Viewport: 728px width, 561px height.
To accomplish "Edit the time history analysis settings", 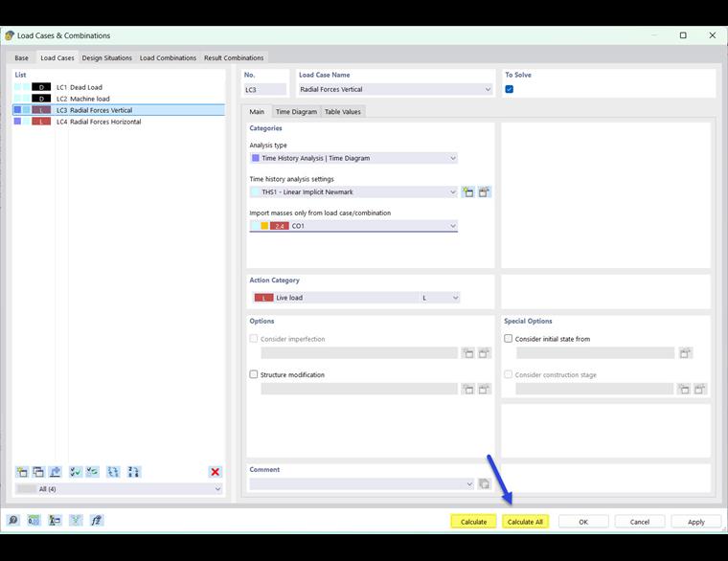I will point(485,192).
